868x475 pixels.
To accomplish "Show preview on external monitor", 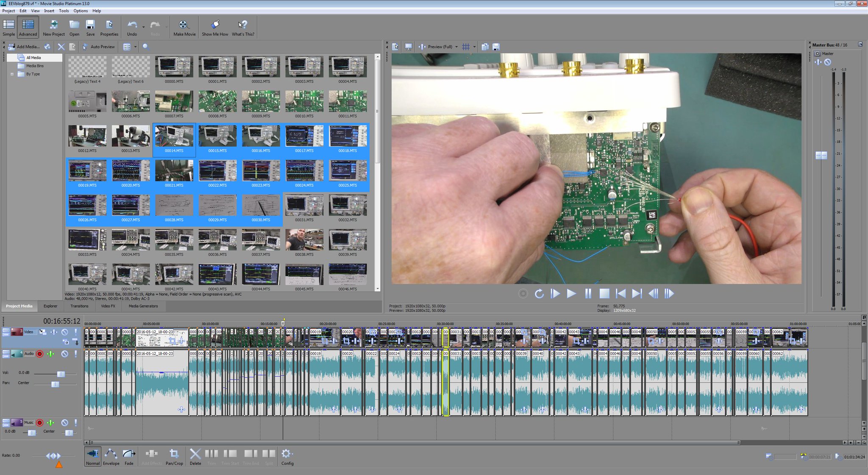I will point(409,47).
